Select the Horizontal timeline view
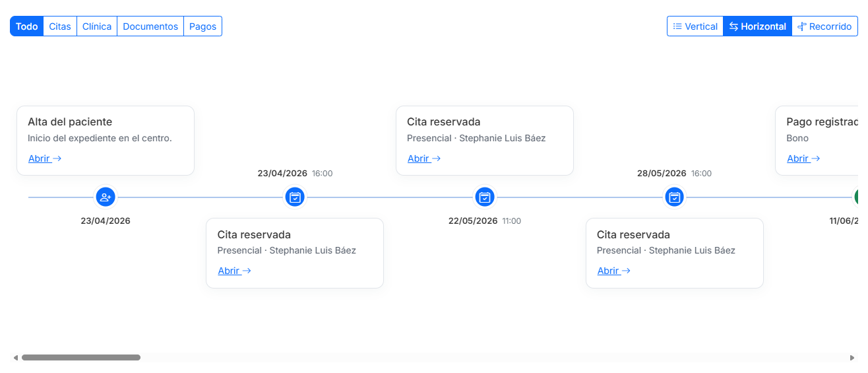Image resolution: width=868 pixels, height=373 pixels. click(x=758, y=26)
